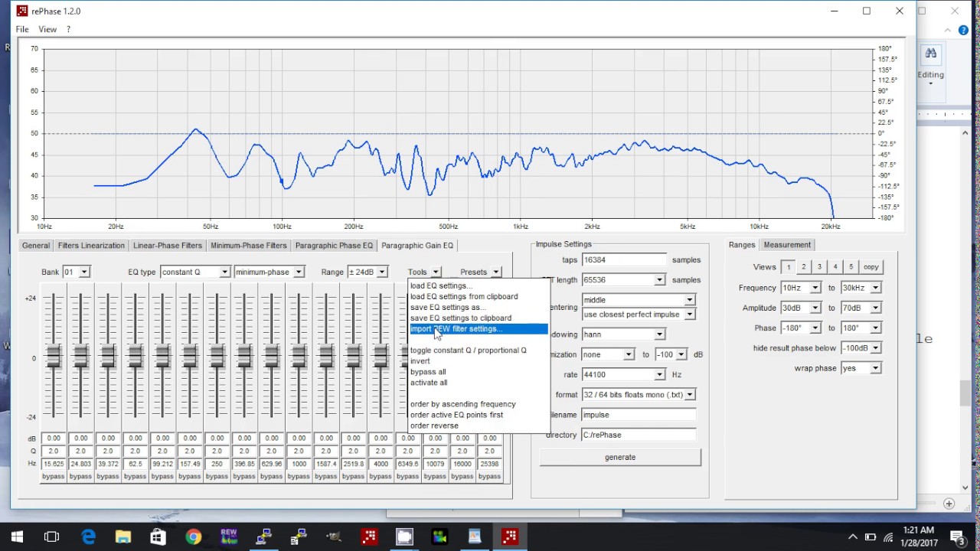Image resolution: width=980 pixels, height=551 pixels.
Task: Click the zoom-in plus icon in the background window
Action: pyautogui.click(x=949, y=504)
